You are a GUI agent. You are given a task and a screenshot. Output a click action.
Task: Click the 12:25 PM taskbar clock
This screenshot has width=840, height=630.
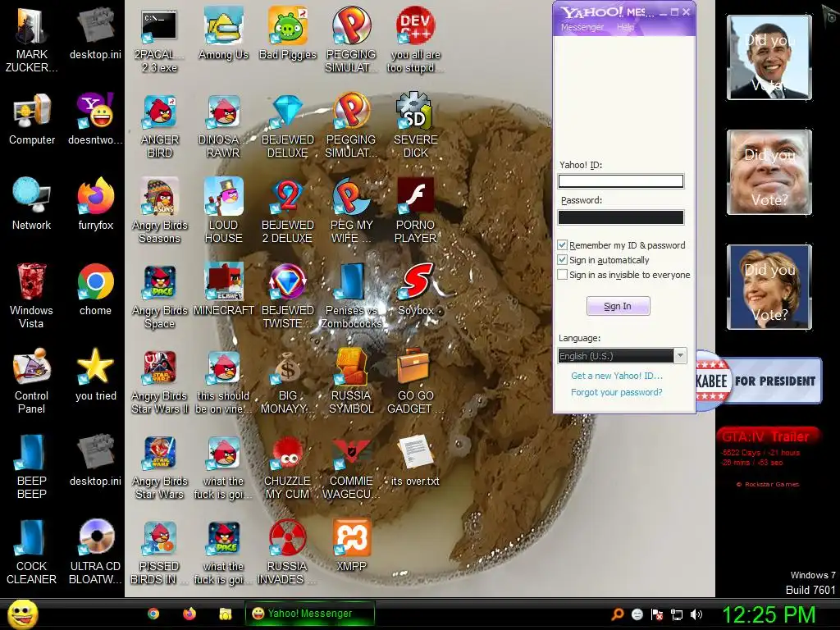769,614
